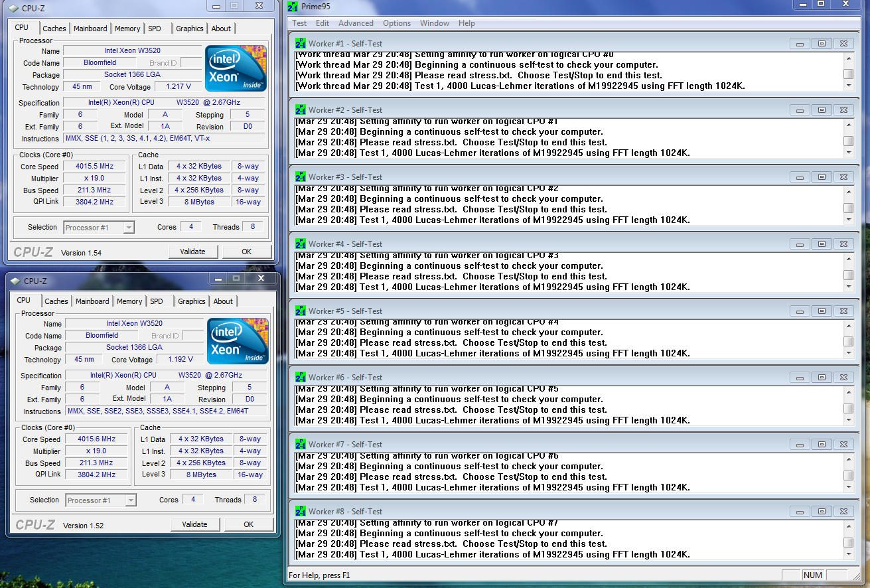The width and height of the screenshot is (870, 588).
Task: Click Worker #6 scrollbar down arrow
Action: [x=849, y=420]
